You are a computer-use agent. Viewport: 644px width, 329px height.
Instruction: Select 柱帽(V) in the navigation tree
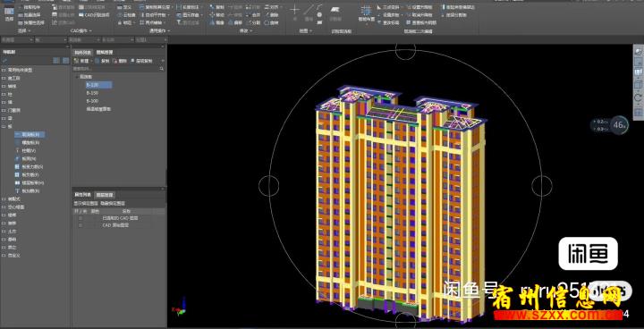(x=25, y=151)
